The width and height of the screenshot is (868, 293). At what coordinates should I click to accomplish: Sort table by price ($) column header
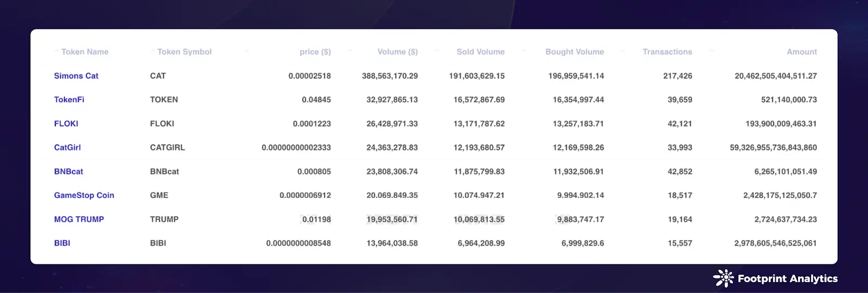(x=315, y=52)
